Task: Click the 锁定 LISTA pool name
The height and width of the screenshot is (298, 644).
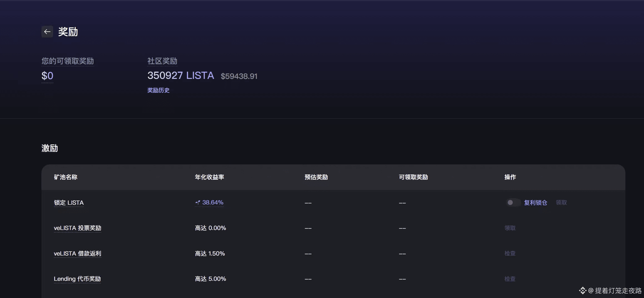Action: click(69, 203)
